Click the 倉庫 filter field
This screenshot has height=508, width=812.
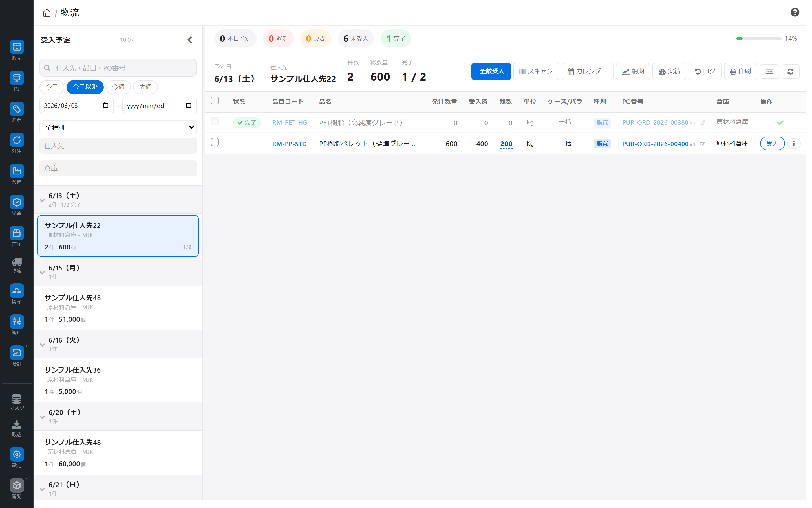pos(118,168)
